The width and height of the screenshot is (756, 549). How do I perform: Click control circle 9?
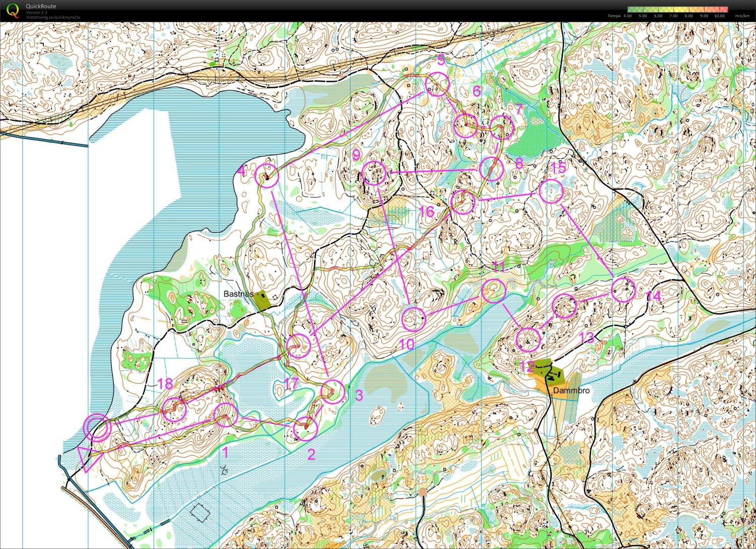point(374,173)
